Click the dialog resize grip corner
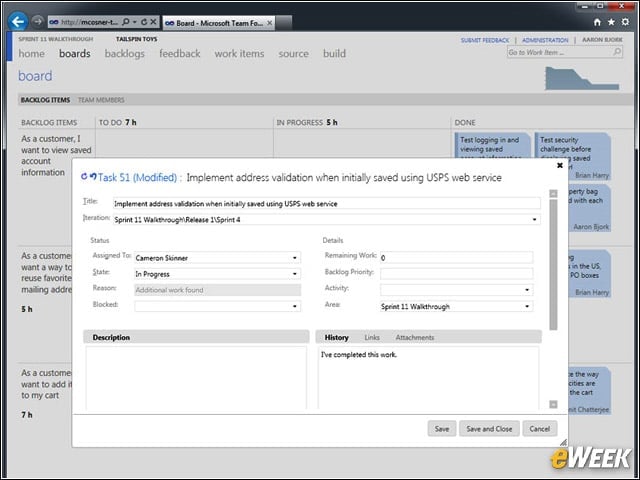 [563, 442]
